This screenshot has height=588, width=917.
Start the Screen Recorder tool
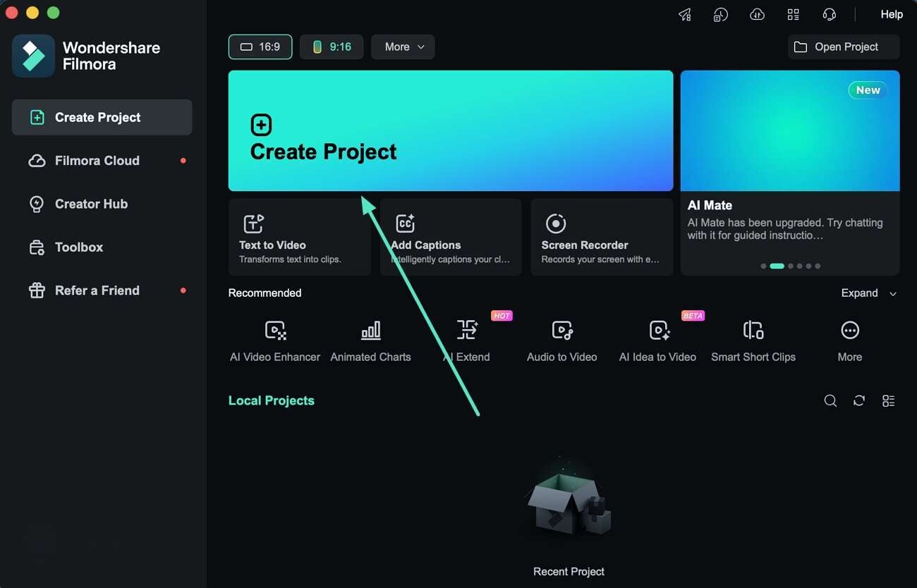pos(602,237)
